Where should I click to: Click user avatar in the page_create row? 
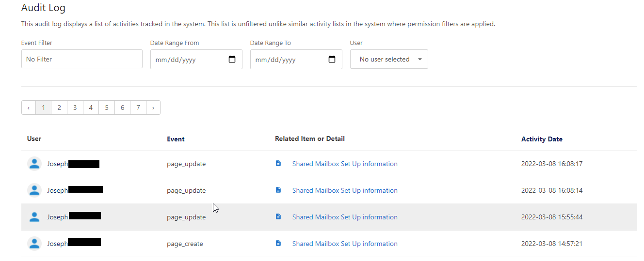(x=34, y=244)
